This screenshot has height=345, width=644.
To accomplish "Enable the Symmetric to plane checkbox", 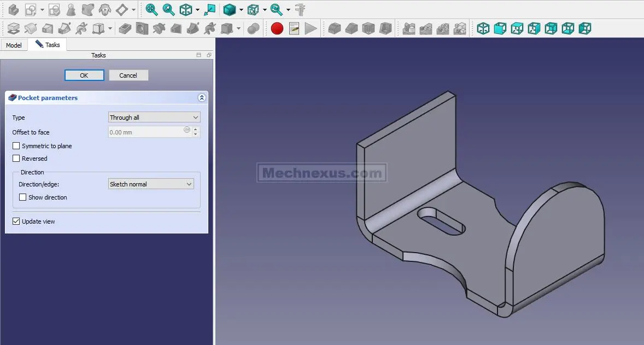I will pyautogui.click(x=16, y=146).
